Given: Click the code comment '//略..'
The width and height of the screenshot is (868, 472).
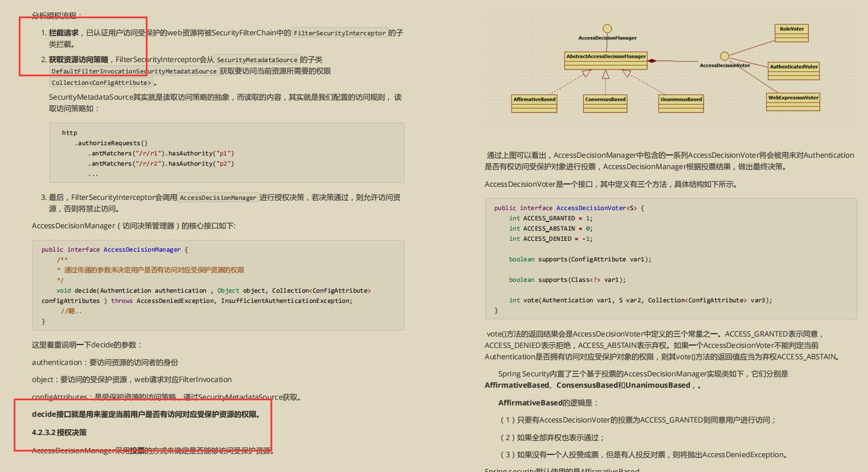Looking at the screenshot, I should pyautogui.click(x=71, y=311).
